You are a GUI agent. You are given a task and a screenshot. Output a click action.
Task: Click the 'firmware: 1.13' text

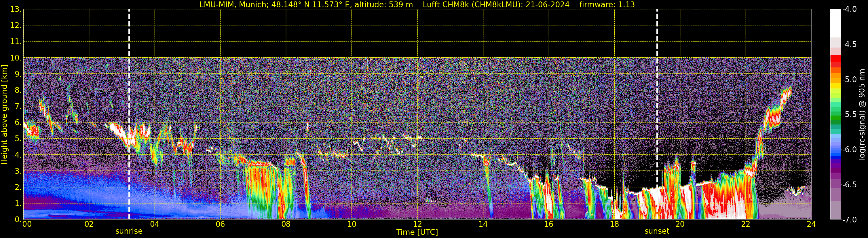(607, 4)
